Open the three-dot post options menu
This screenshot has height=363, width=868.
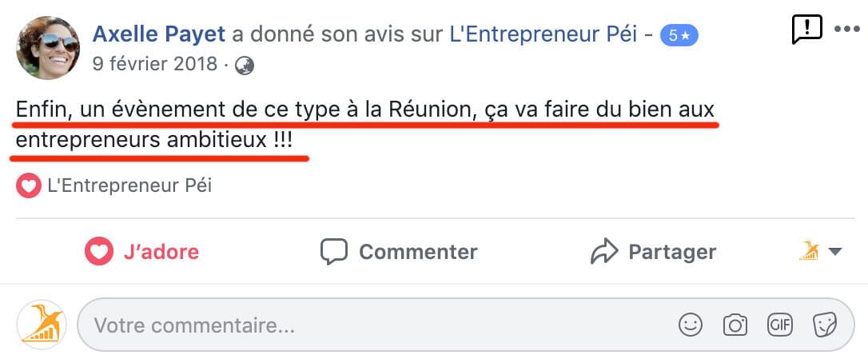tap(846, 30)
